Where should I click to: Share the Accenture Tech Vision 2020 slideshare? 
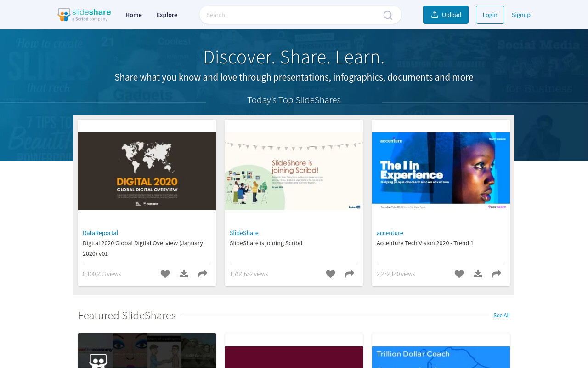497,274
